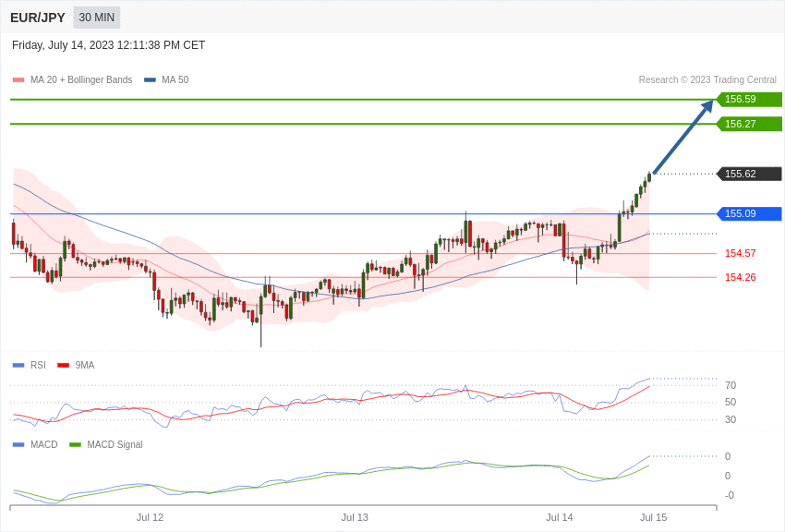The width and height of the screenshot is (785, 532).
Task: Click the green MACD Signal legend marker
Action: click(75, 444)
